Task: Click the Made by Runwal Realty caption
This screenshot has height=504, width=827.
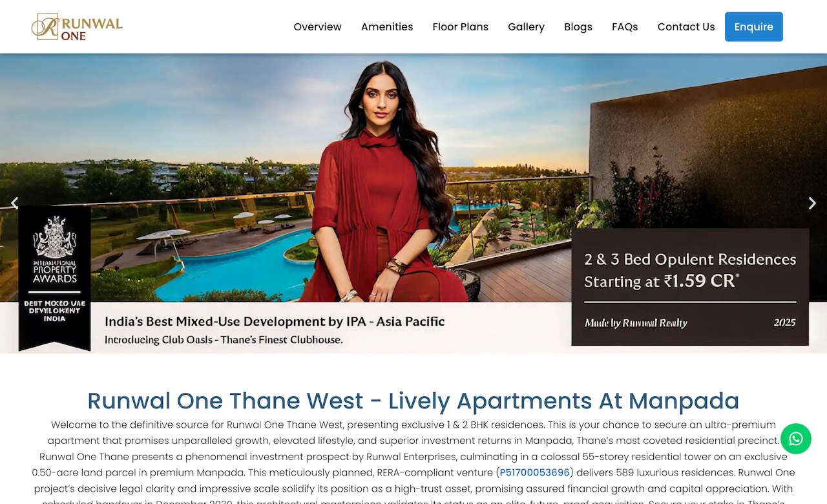Action: pyautogui.click(x=636, y=323)
